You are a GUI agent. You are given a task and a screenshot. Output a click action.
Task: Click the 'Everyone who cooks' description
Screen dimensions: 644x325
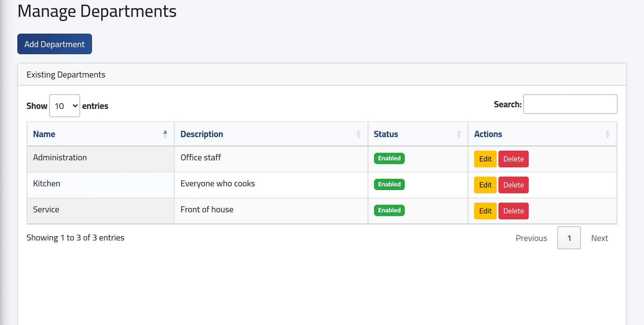[218, 184]
